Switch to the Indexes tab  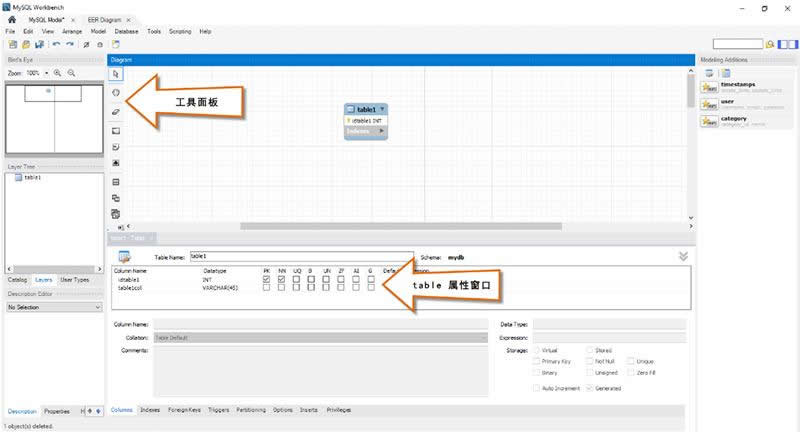coord(150,410)
